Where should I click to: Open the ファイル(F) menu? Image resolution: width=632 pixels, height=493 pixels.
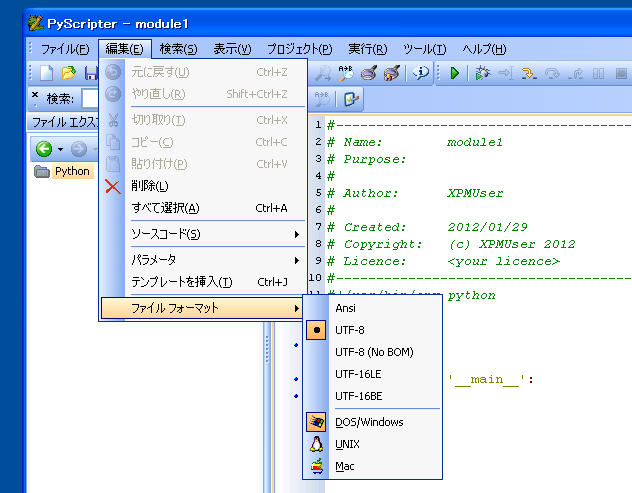(x=64, y=49)
